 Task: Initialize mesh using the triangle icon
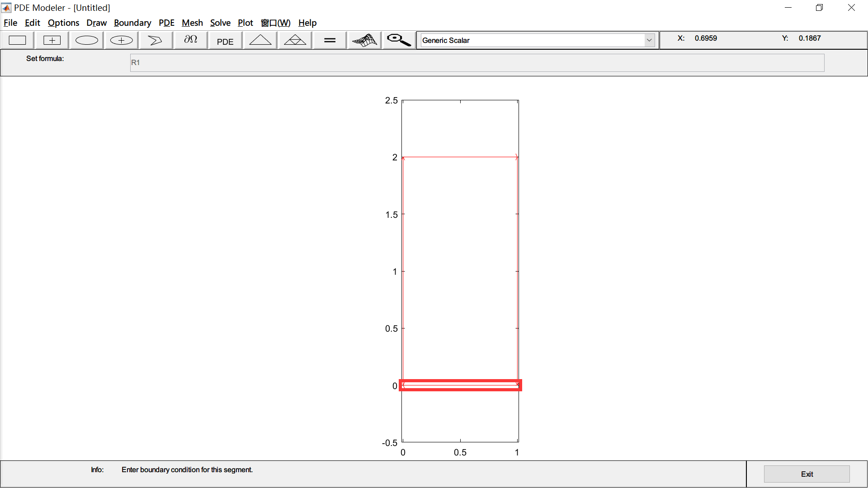click(259, 40)
